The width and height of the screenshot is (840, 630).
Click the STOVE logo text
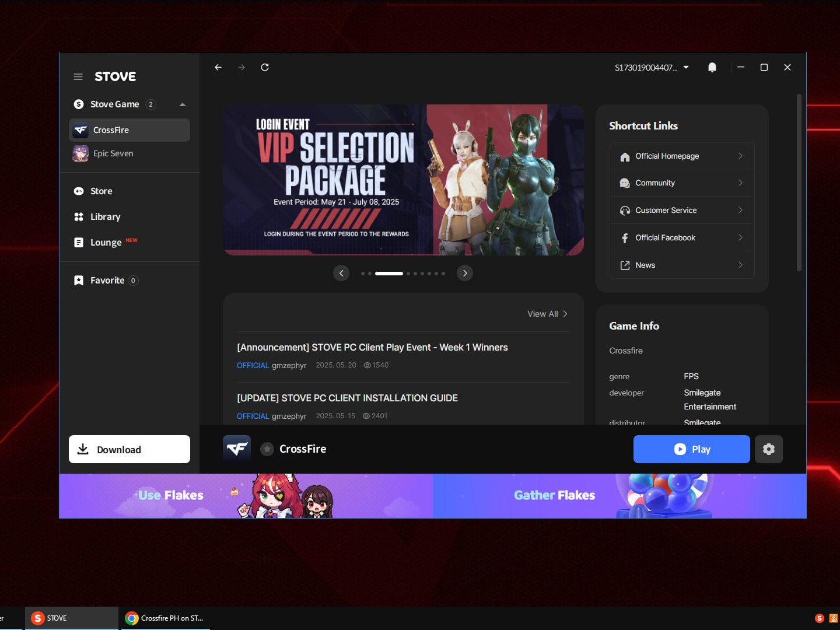[116, 76]
